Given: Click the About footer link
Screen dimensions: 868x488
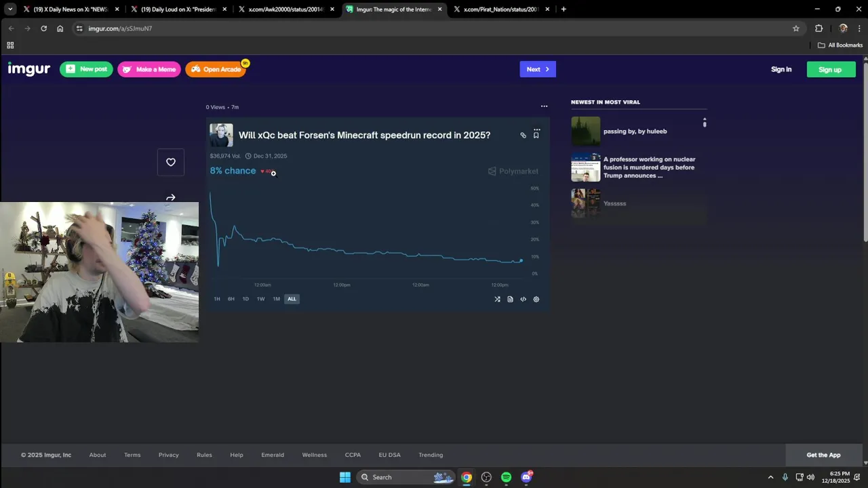Looking at the screenshot, I should point(98,455).
